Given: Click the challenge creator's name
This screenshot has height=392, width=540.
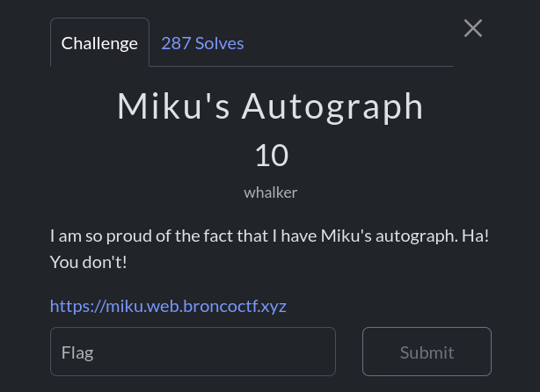Looking at the screenshot, I should pos(271,192).
